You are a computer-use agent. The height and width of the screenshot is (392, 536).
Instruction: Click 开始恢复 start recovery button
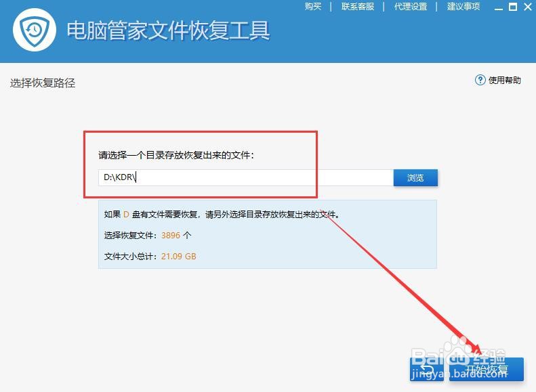pyautogui.click(x=487, y=369)
